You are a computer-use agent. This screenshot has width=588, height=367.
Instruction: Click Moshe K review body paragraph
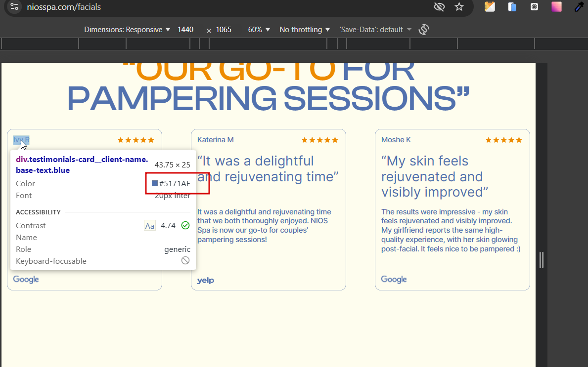click(451, 230)
